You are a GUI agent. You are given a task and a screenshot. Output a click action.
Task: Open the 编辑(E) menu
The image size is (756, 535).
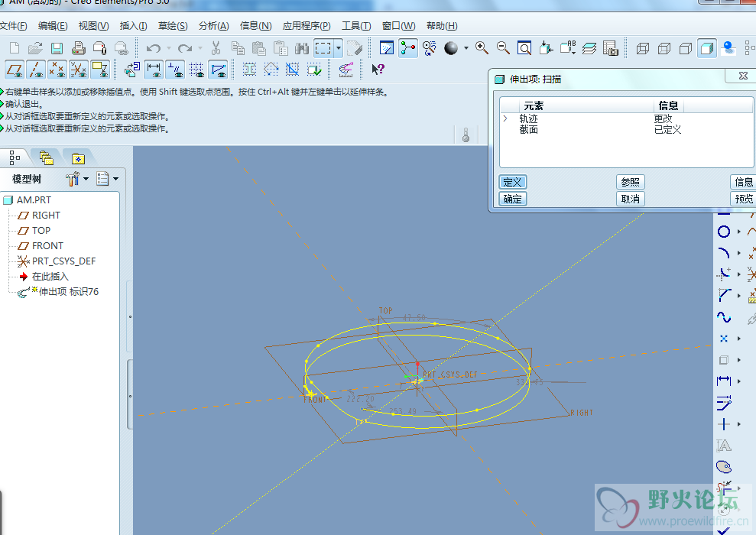[53, 25]
